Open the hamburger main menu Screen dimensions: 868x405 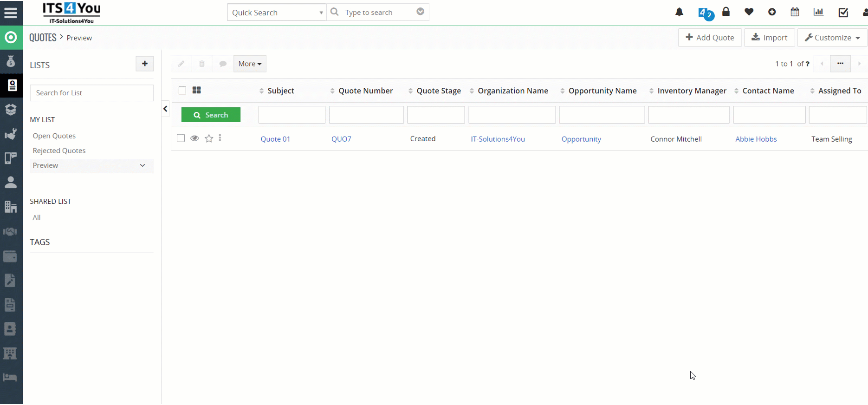tap(11, 13)
